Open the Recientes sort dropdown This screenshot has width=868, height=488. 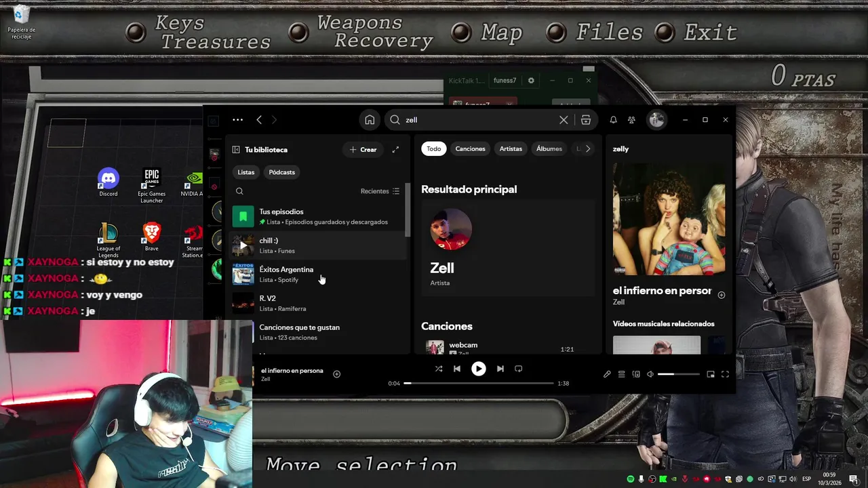pyautogui.click(x=380, y=191)
